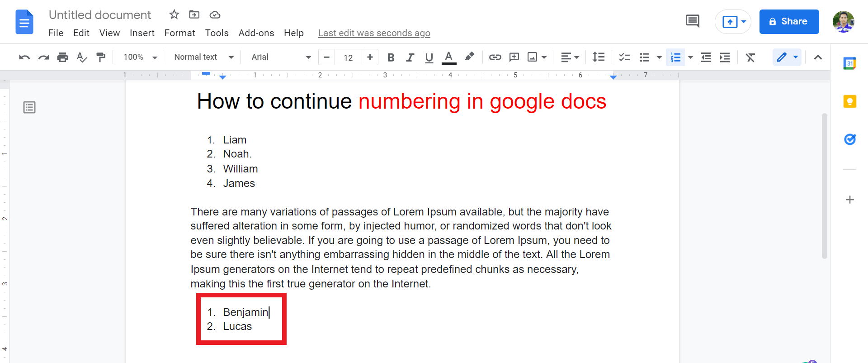Toggle bold formatting

(391, 57)
